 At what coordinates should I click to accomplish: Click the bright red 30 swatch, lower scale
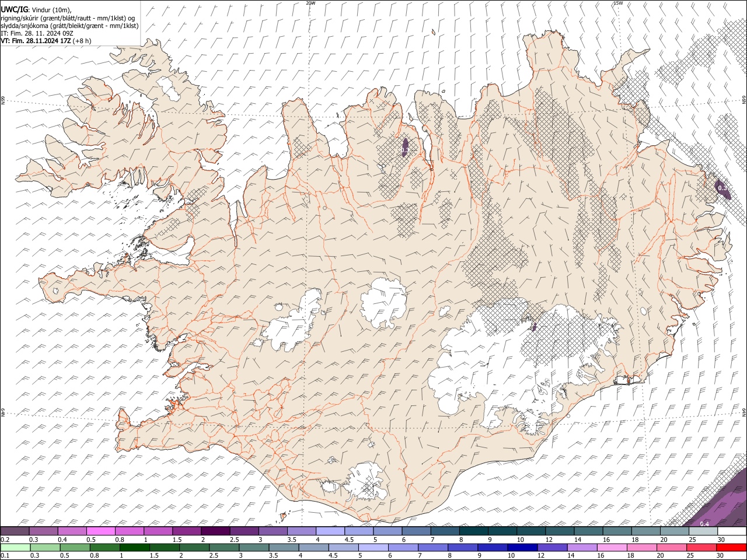pyautogui.click(x=732, y=547)
